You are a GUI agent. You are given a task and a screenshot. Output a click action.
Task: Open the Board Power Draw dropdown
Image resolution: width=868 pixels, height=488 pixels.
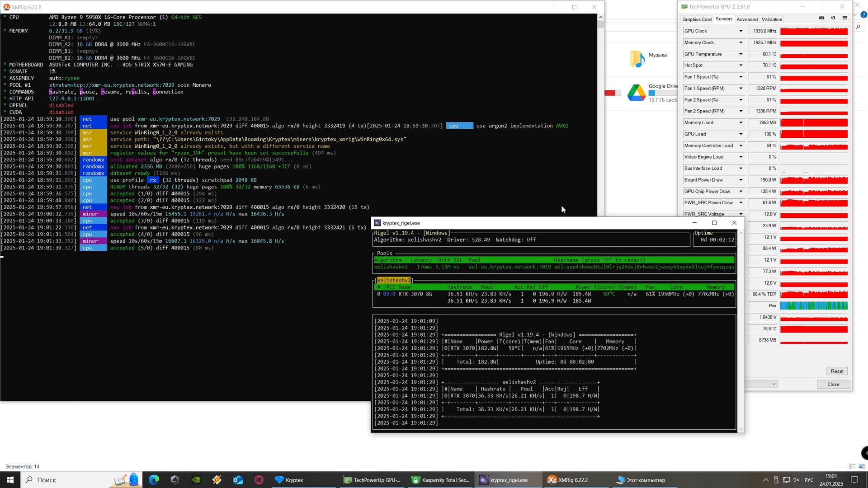coord(741,180)
